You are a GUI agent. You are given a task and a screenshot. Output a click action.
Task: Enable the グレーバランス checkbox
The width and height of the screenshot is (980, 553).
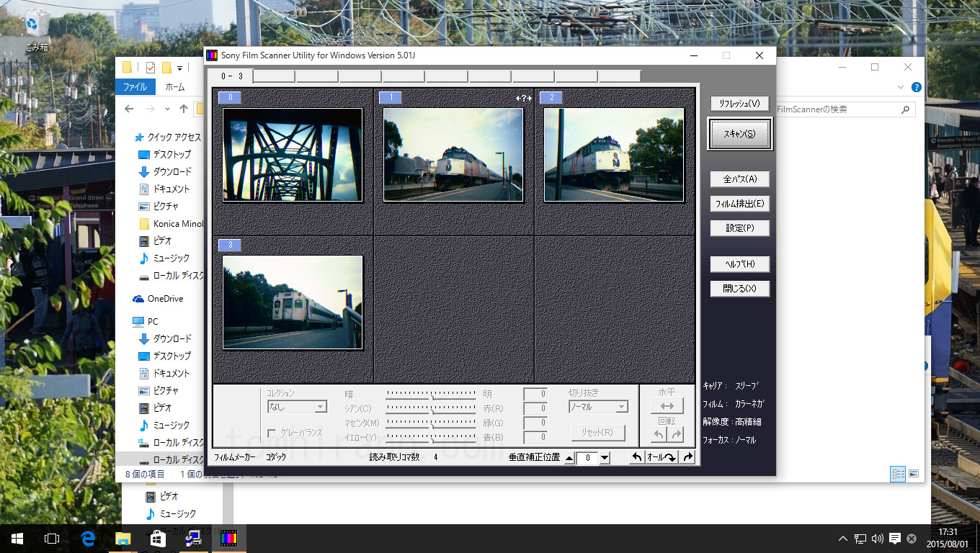click(x=272, y=433)
